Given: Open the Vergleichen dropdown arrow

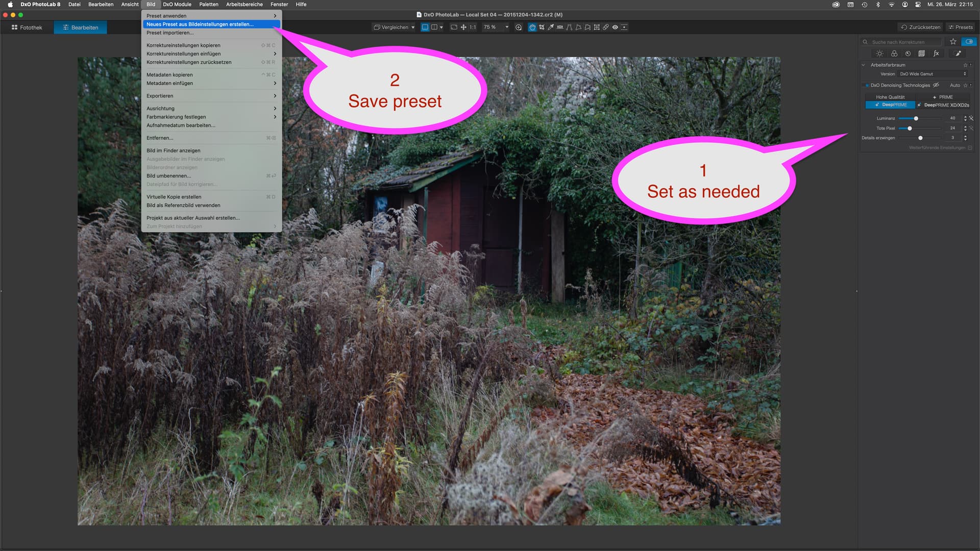Looking at the screenshot, I should click(x=413, y=27).
